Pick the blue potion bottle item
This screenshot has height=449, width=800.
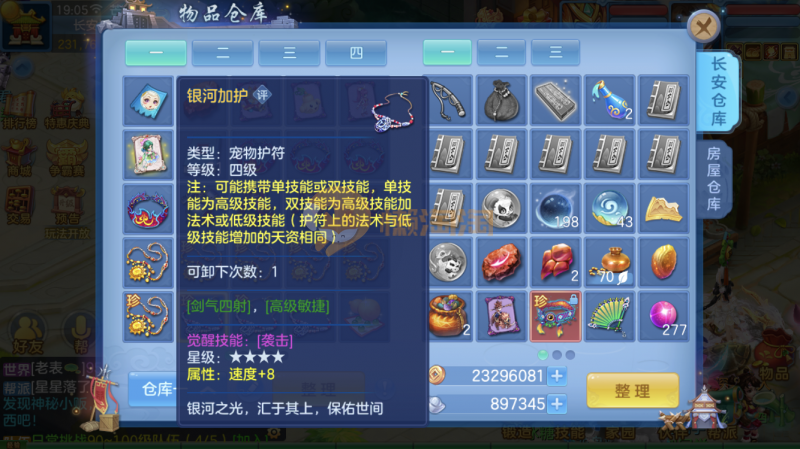[609, 101]
